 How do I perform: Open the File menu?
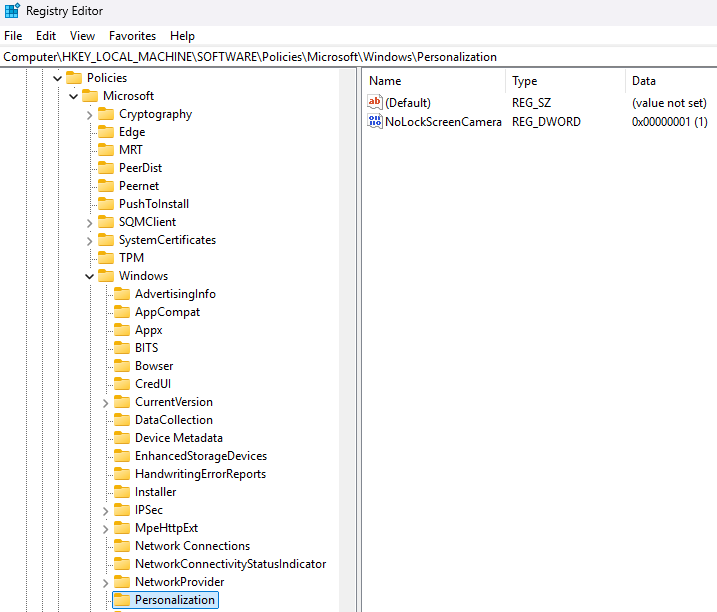13,36
